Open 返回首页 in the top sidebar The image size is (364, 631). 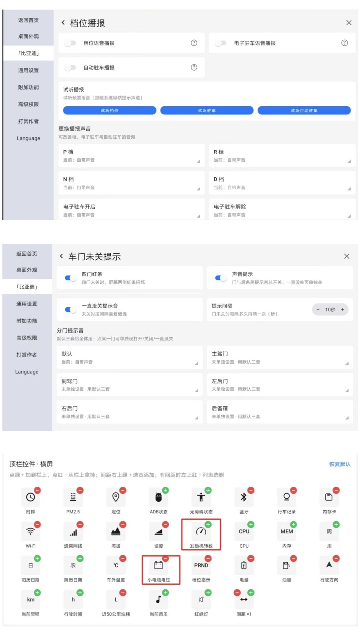tap(28, 20)
